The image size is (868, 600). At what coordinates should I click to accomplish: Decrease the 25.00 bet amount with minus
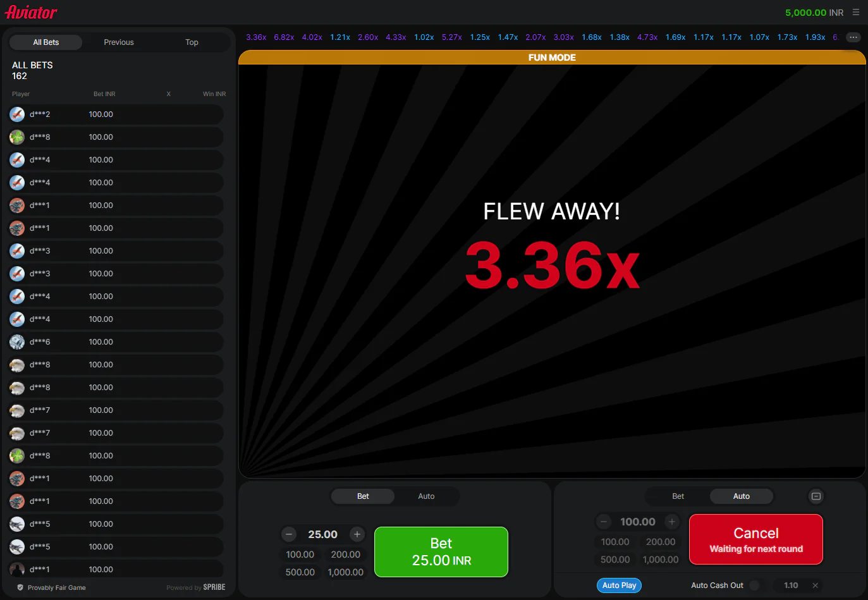point(289,534)
